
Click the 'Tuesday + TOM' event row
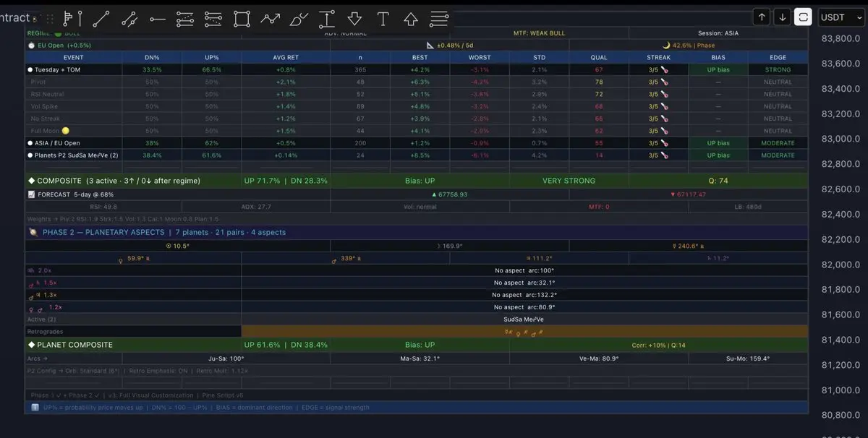tap(417, 70)
